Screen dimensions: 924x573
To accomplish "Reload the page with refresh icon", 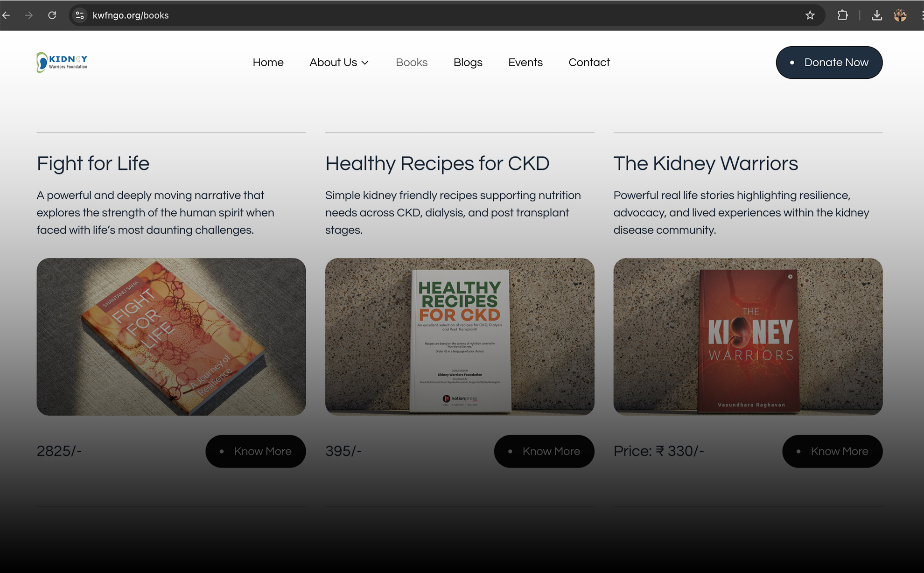I will (x=52, y=15).
